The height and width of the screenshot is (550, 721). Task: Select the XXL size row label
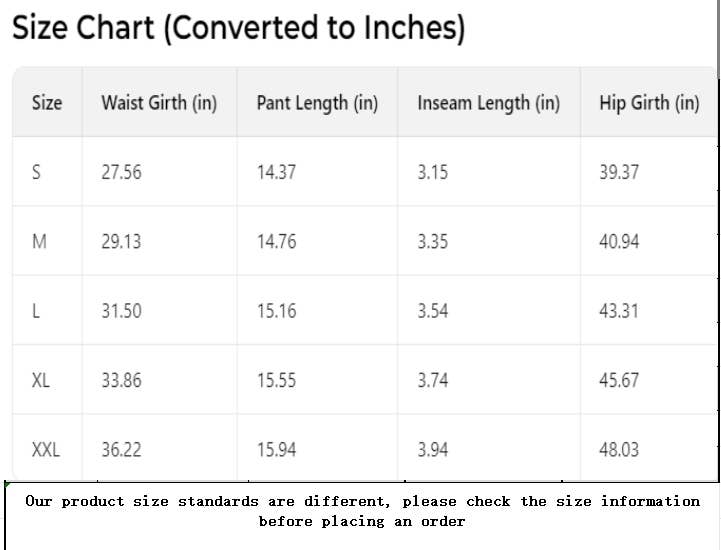click(46, 450)
